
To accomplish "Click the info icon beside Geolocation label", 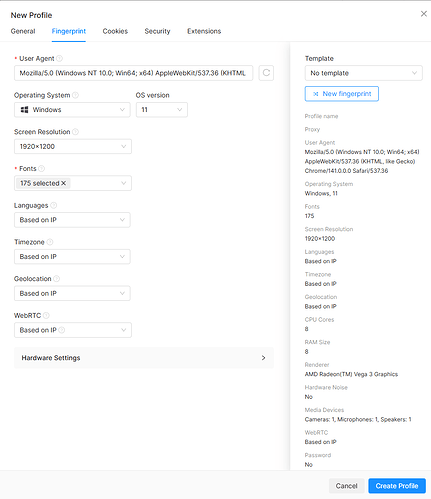I will click(57, 279).
